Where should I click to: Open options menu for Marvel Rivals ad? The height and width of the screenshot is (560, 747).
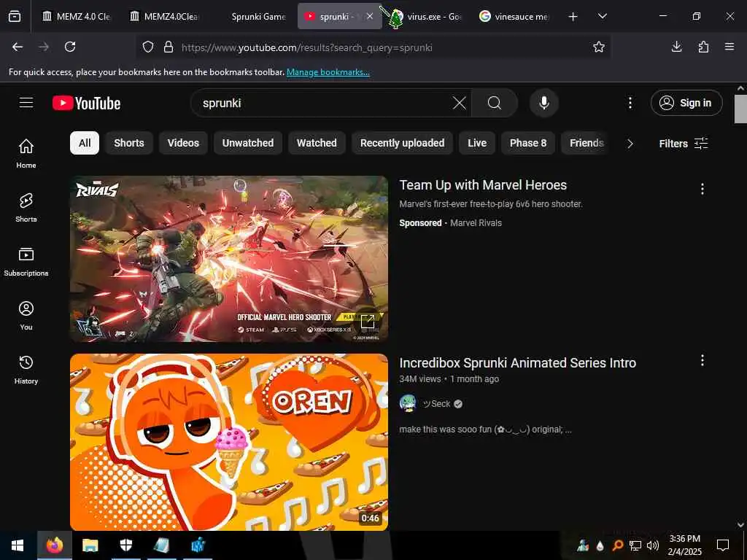pyautogui.click(x=703, y=189)
